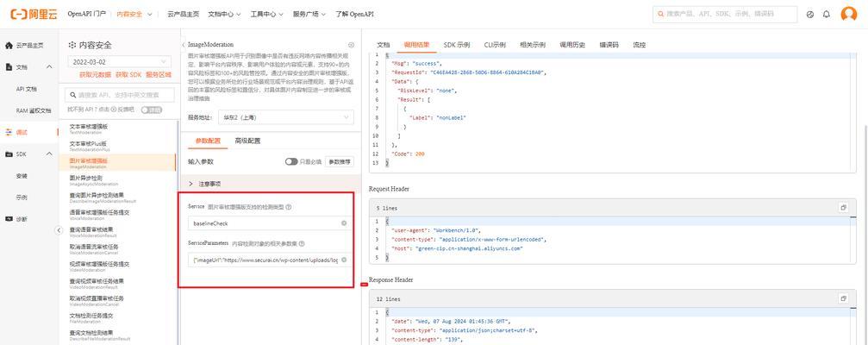This screenshot has width=868, height=345.
Task: Click the Aliyun logo in the header
Action: (x=34, y=14)
